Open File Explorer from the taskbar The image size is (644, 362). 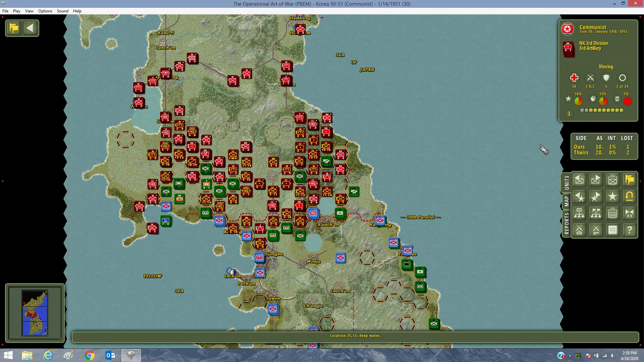27,355
